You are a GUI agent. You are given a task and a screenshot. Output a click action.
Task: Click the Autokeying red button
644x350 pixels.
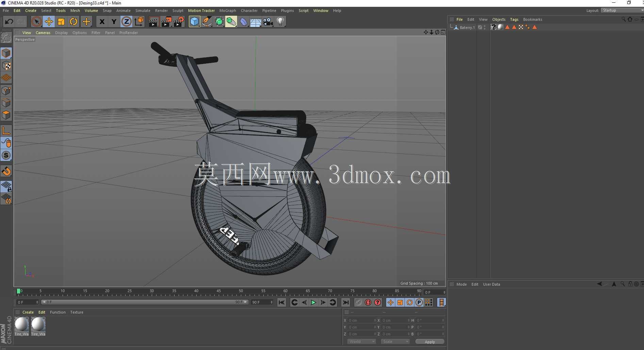pos(368,302)
